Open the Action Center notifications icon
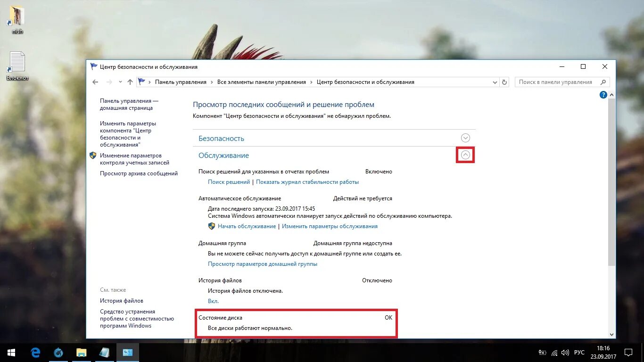 coord(628,352)
